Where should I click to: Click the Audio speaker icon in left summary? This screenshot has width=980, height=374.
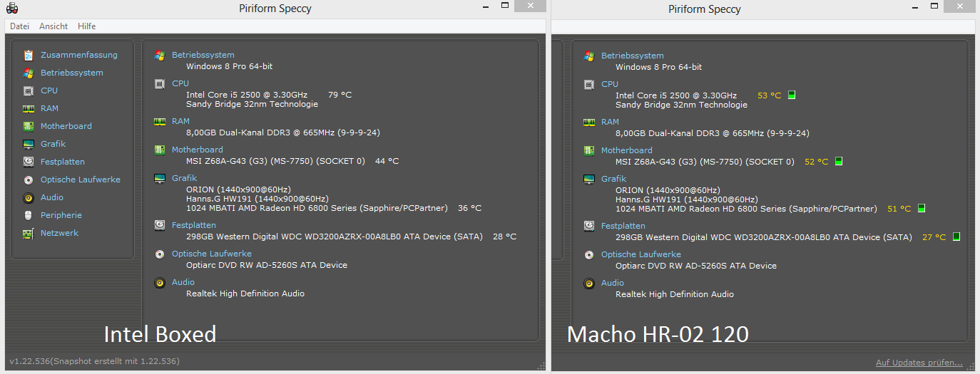point(160,282)
